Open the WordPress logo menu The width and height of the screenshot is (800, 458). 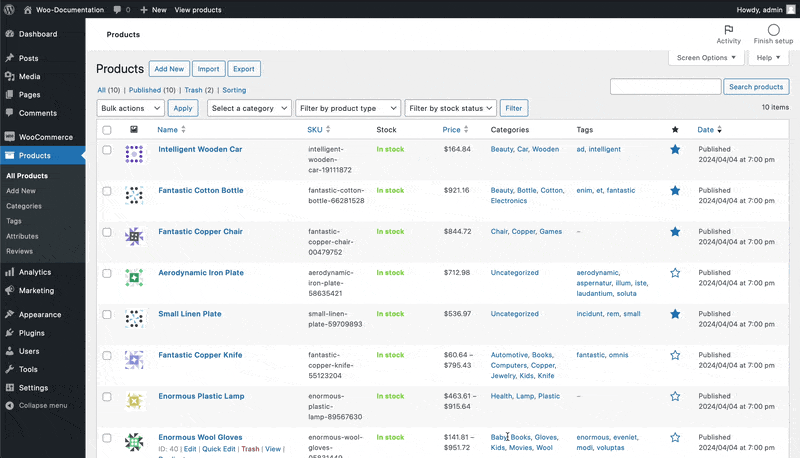tap(9, 9)
